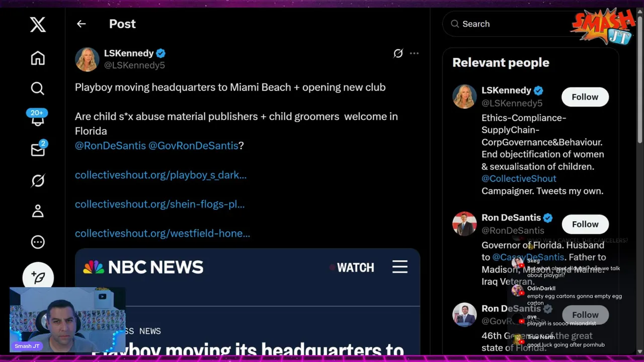Click the NBC News logo in the embedded image

click(x=143, y=267)
